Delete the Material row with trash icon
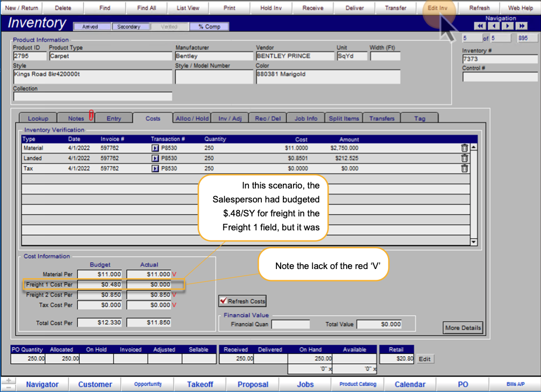The image size is (541, 392). (464, 148)
